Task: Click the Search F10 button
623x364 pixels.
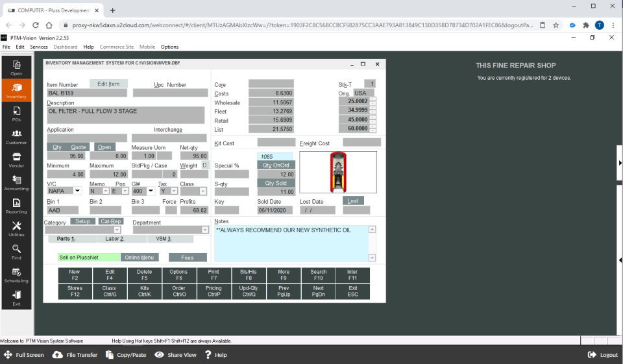Action: pos(318,275)
